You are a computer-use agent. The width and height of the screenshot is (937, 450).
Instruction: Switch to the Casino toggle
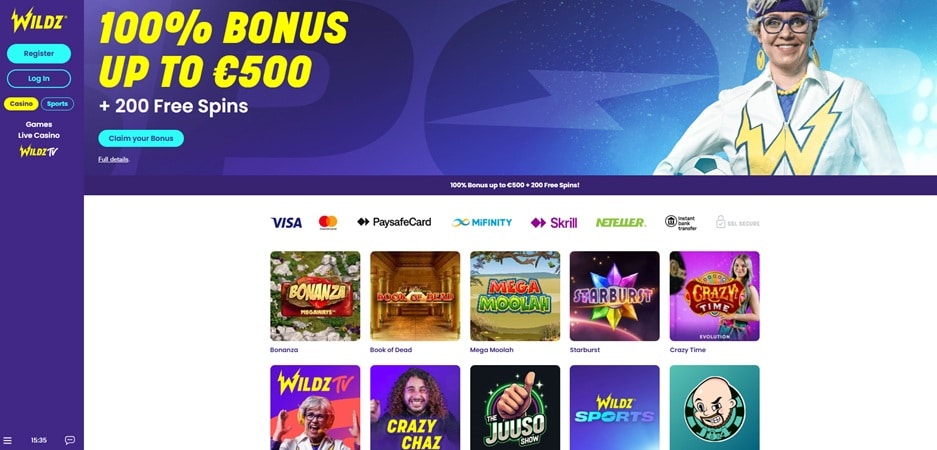coord(21,104)
